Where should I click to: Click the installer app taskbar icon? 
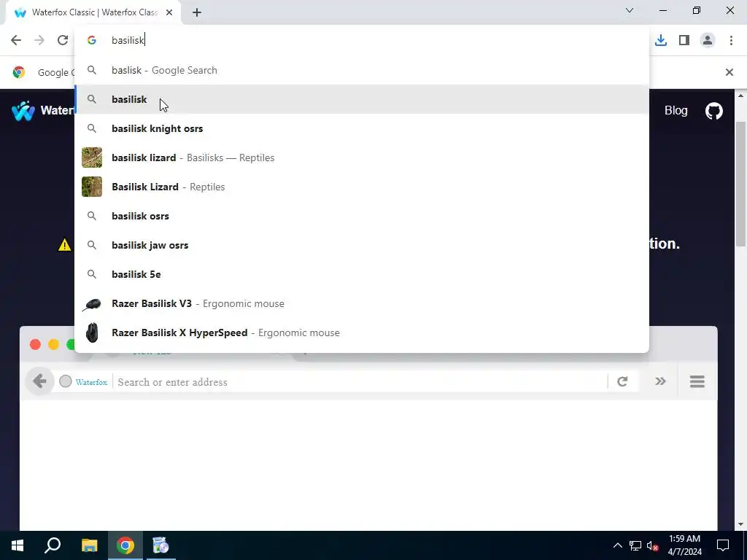click(160, 545)
